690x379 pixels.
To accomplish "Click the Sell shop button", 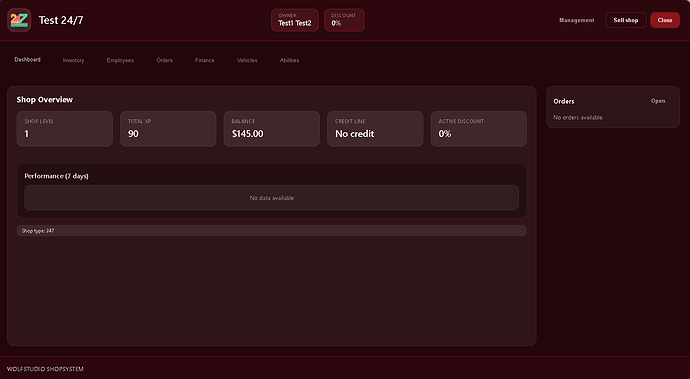I will tap(625, 20).
